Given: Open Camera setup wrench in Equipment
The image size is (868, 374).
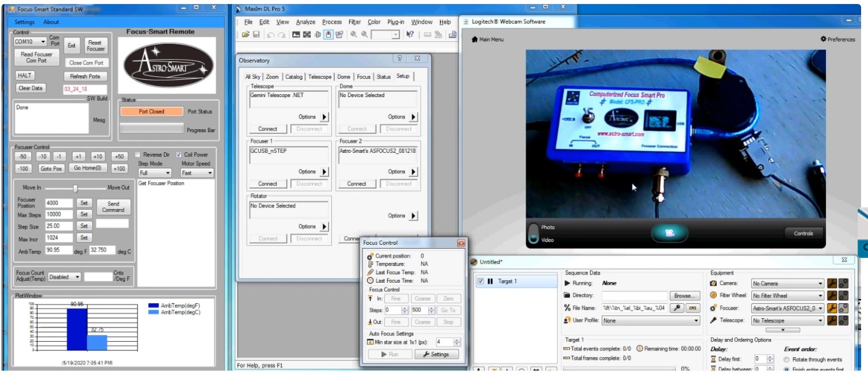Looking at the screenshot, I should pos(832,283).
